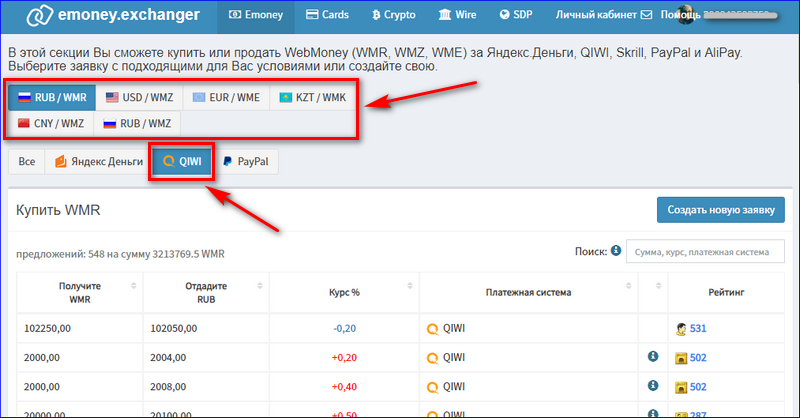The width and height of the screenshot is (800, 418).
Task: Click QIWI icon in the +0,40 row
Action: pos(433,387)
